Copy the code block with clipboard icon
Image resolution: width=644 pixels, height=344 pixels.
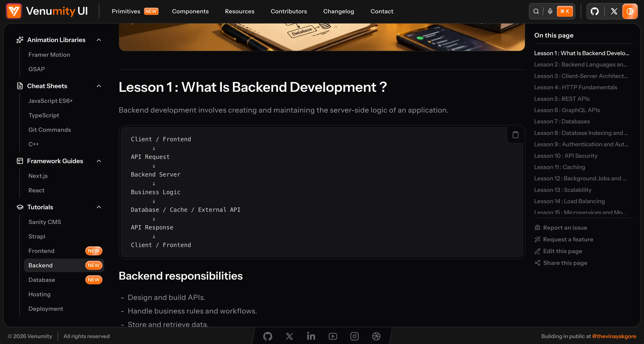pos(516,135)
